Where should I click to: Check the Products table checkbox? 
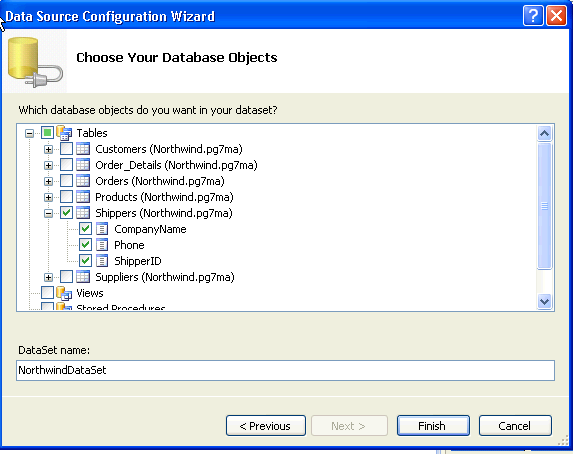pos(66,197)
